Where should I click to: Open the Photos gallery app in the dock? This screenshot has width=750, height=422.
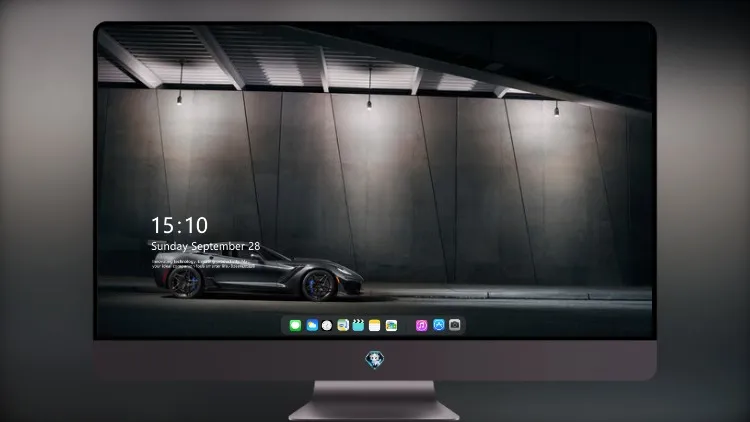391,325
